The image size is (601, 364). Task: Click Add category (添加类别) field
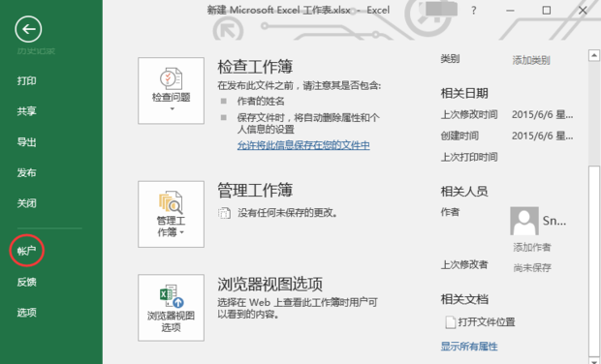pos(531,60)
